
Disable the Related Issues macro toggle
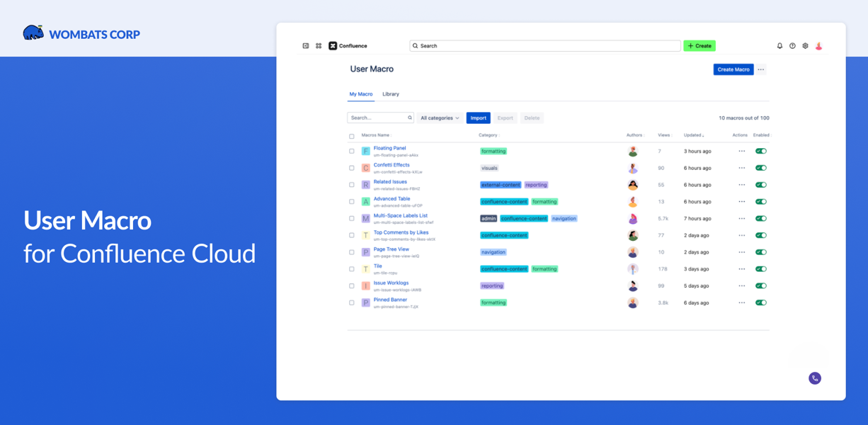(761, 185)
